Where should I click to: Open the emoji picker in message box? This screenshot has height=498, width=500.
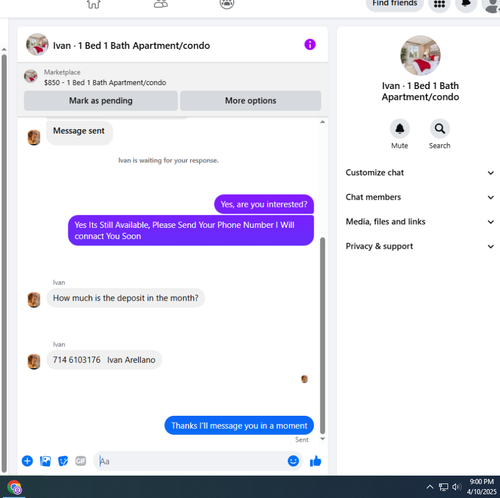293,461
